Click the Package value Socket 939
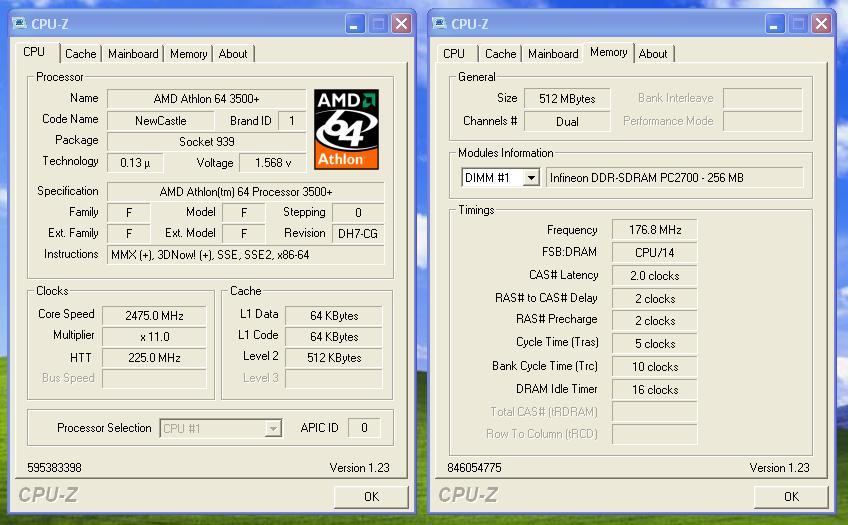 207,142
